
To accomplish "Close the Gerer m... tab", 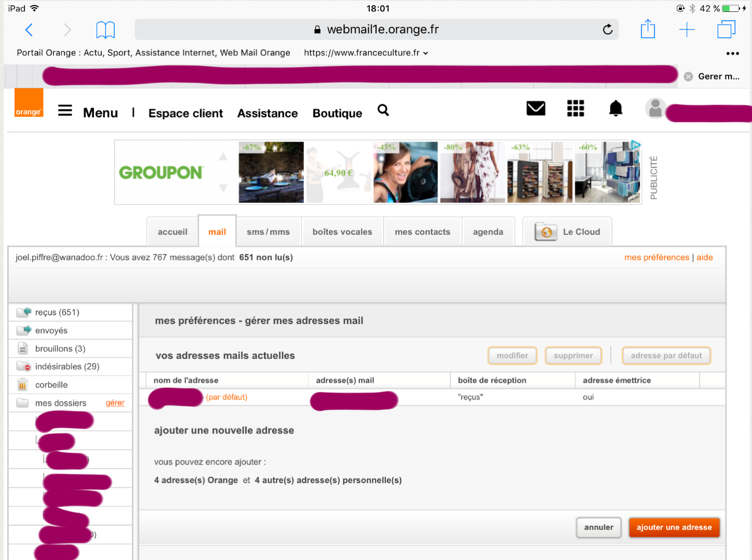I will coord(688,77).
